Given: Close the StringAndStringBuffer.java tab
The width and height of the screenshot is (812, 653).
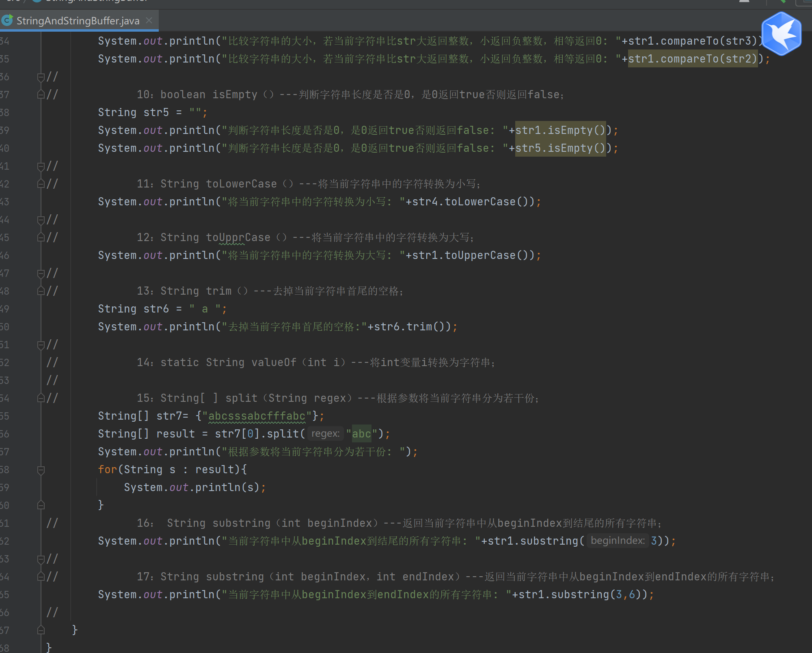Looking at the screenshot, I should (x=149, y=20).
